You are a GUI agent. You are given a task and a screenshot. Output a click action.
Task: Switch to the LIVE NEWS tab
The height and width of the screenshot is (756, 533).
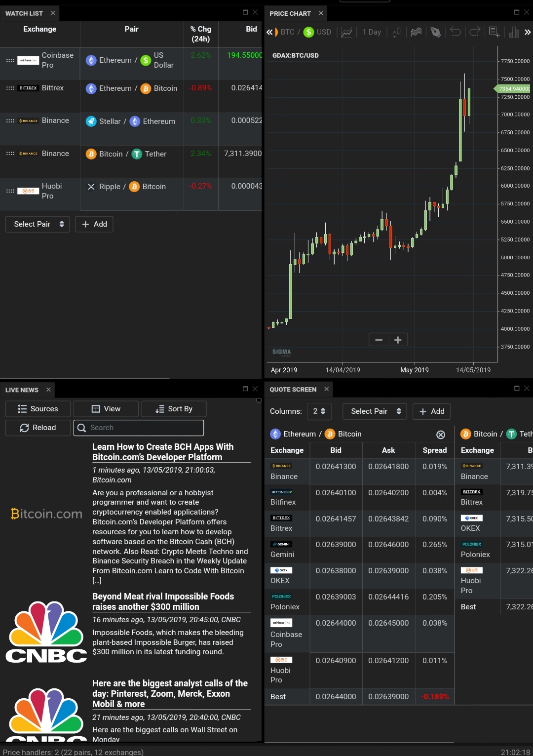(22, 390)
